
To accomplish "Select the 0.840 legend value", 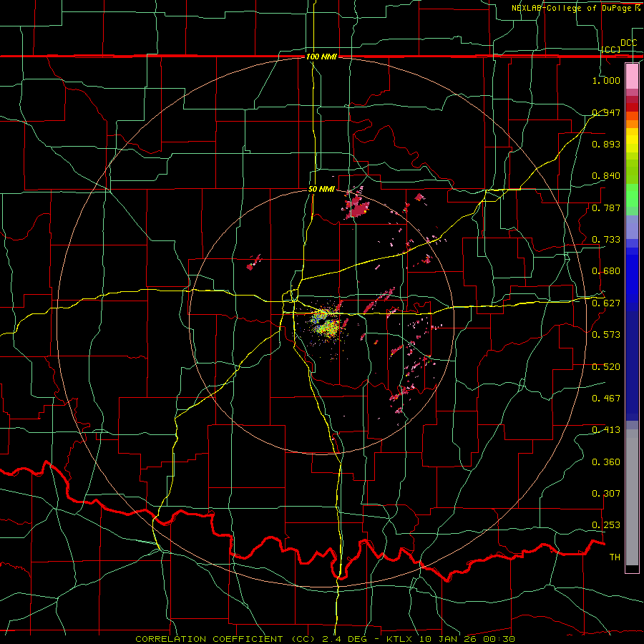I will coord(606,176).
